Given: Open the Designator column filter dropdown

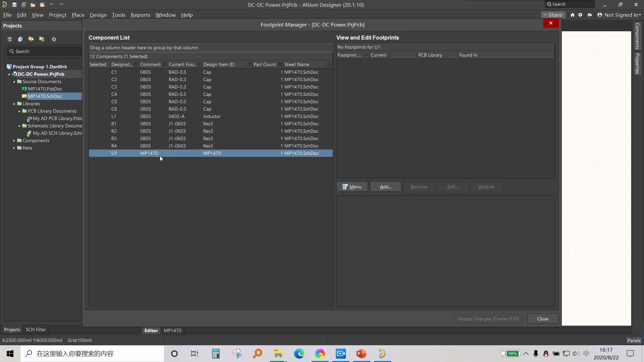Looking at the screenshot, I should [x=136, y=64].
